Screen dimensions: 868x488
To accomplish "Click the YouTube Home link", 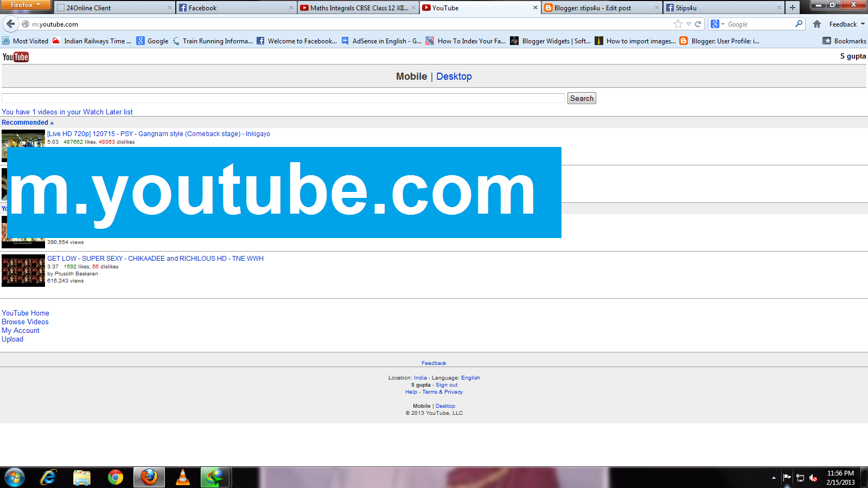I will [x=25, y=313].
